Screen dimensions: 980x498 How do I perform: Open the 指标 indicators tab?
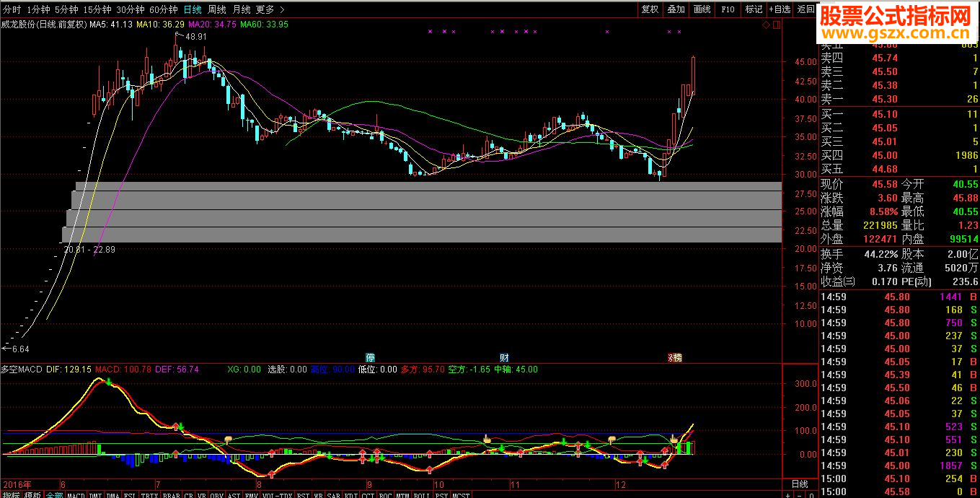click(x=11, y=494)
